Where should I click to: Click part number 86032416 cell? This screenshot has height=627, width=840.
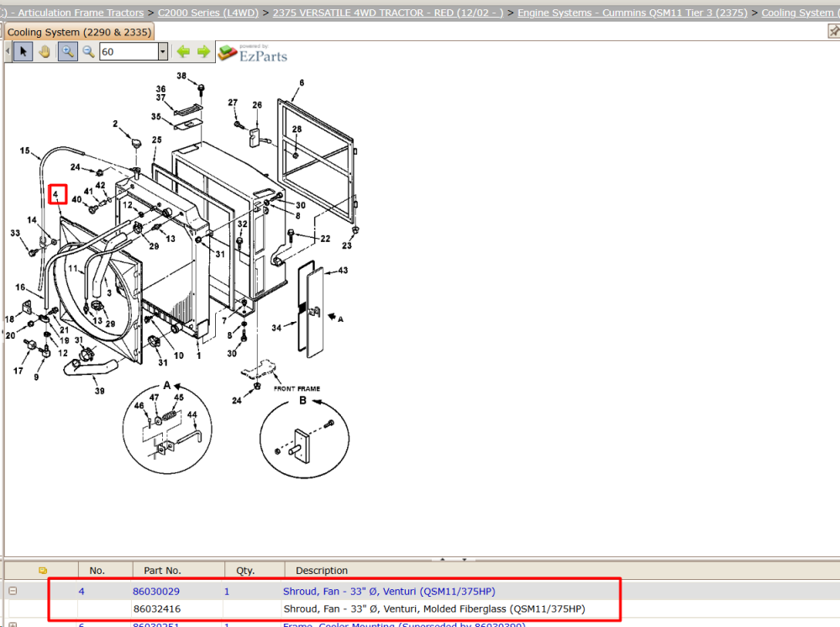pos(157,609)
